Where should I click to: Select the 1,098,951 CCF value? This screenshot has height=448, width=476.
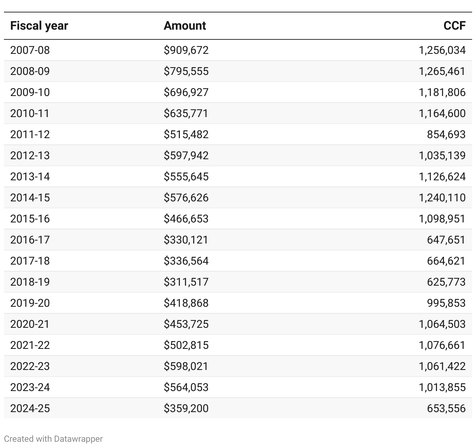tap(442, 219)
